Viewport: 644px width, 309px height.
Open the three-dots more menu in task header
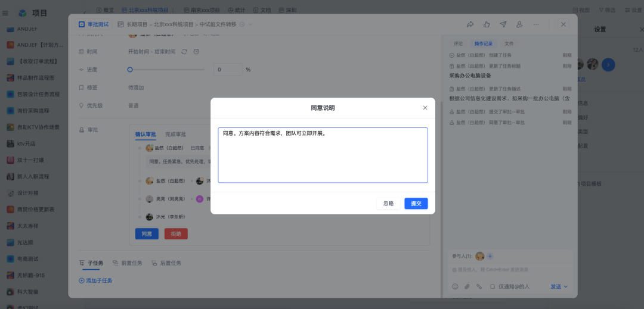pos(536,24)
